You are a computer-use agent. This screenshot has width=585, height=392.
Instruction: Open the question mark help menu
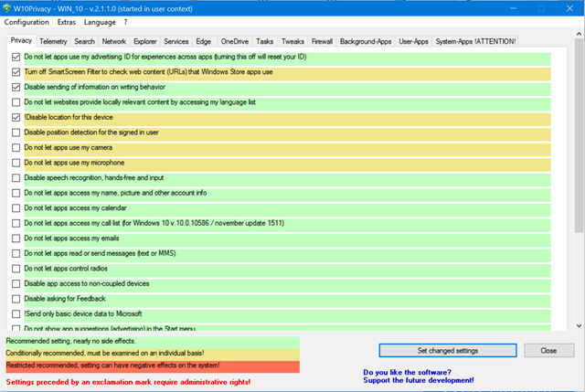(126, 22)
